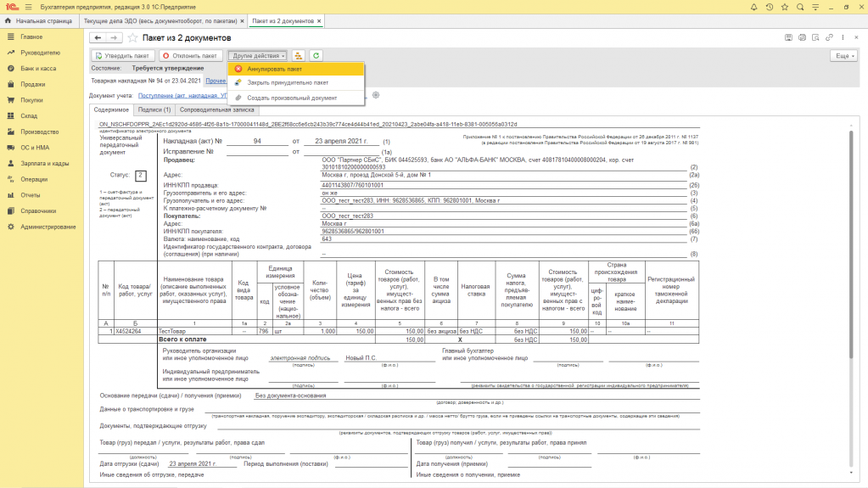Click the save diskette icon
868x488 pixels.
[789, 38]
